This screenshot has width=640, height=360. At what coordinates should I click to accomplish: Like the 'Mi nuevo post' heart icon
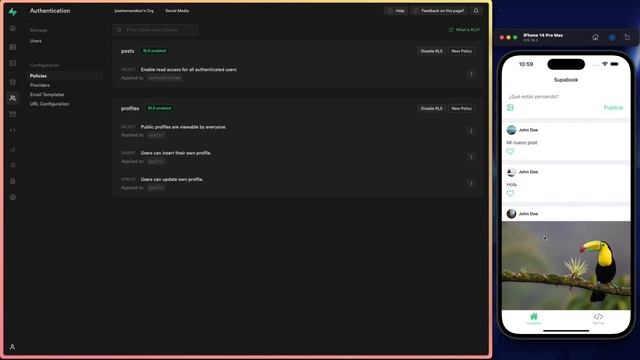(510, 151)
